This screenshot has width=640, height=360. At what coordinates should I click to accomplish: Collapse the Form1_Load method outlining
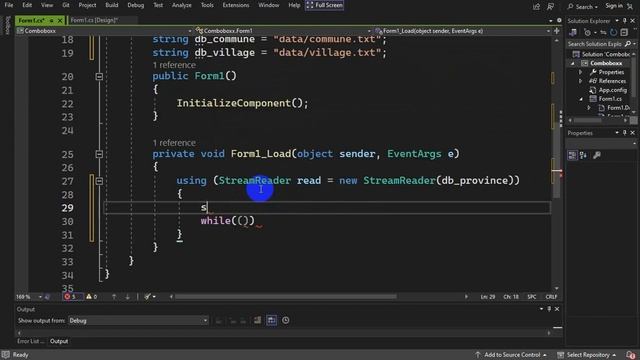[99, 154]
